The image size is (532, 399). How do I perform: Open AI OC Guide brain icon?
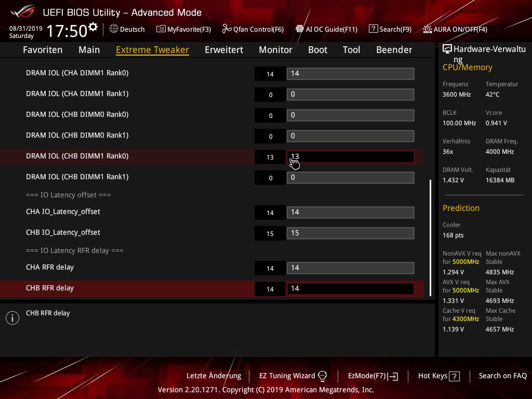pos(300,29)
